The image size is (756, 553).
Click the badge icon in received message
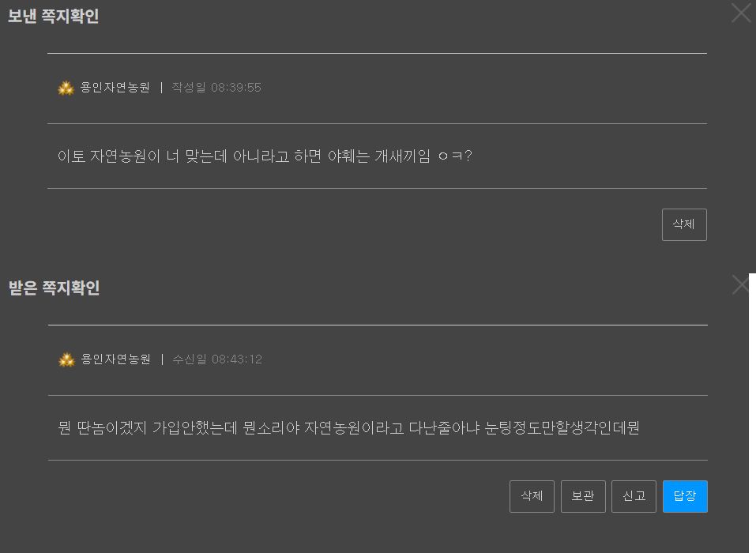tap(66, 359)
